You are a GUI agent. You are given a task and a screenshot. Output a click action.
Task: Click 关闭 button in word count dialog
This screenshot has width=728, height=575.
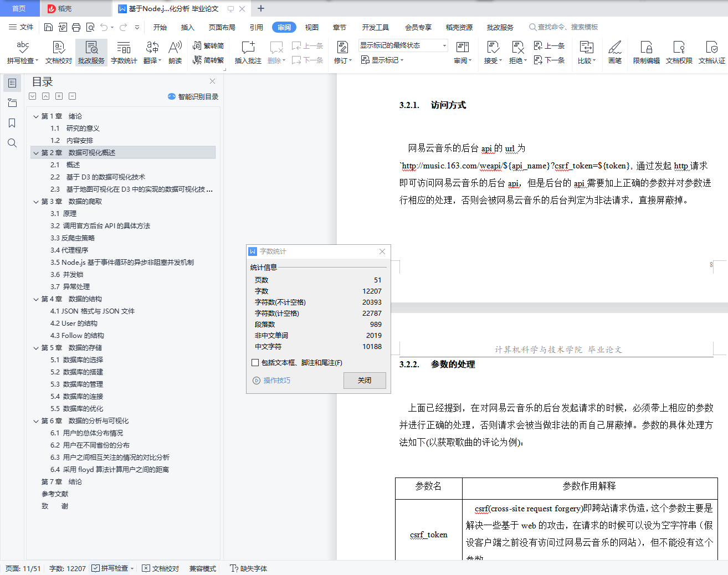click(365, 381)
